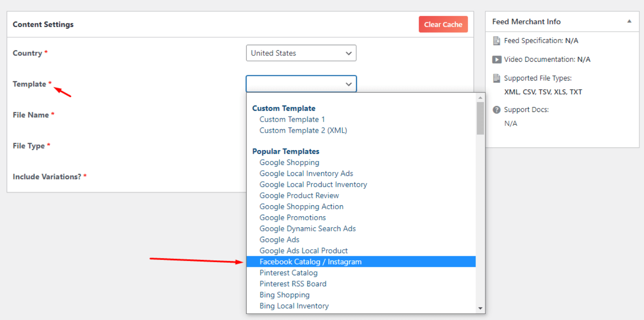Click the Video Documentation: N/A text
Viewport: 644px width, 320px height.
(547, 59)
